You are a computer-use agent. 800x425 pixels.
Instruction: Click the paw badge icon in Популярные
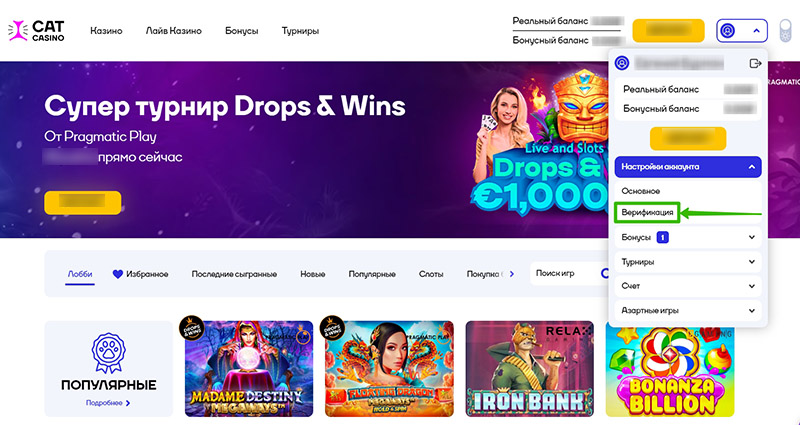point(108,353)
